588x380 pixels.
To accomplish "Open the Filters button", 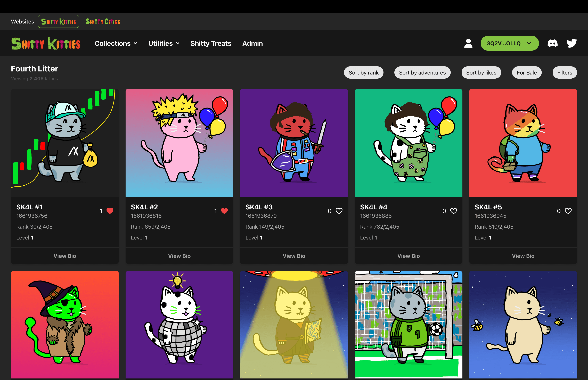I will click(564, 72).
